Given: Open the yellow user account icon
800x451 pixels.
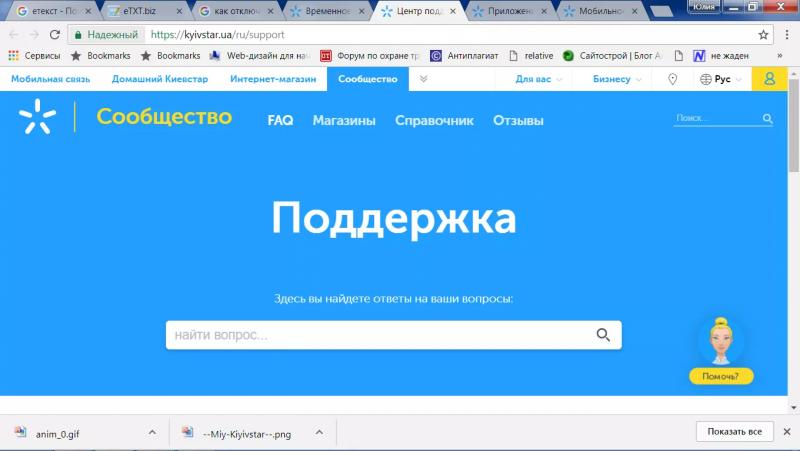Looking at the screenshot, I should 769,79.
